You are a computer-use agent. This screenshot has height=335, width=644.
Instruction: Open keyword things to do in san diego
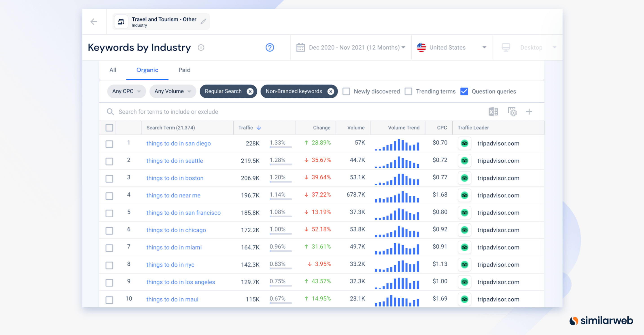point(179,143)
